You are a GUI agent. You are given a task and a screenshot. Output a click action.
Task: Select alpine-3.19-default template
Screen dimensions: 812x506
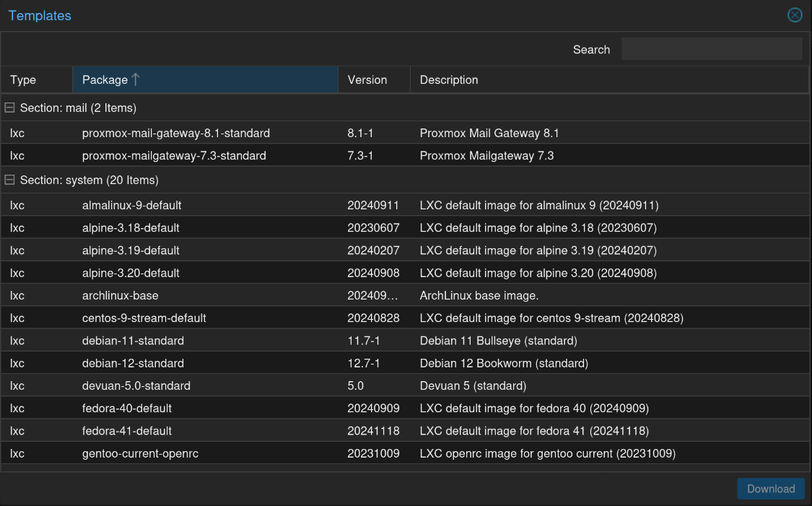(x=131, y=250)
